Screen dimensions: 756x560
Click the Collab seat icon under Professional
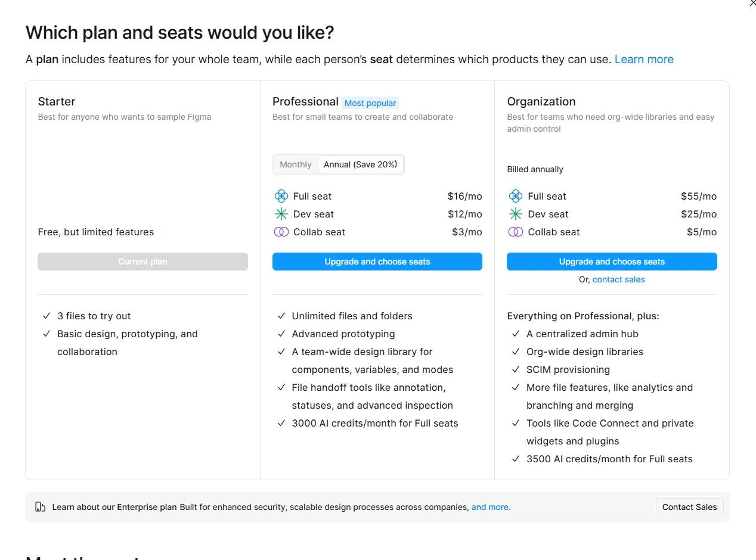pos(281,232)
